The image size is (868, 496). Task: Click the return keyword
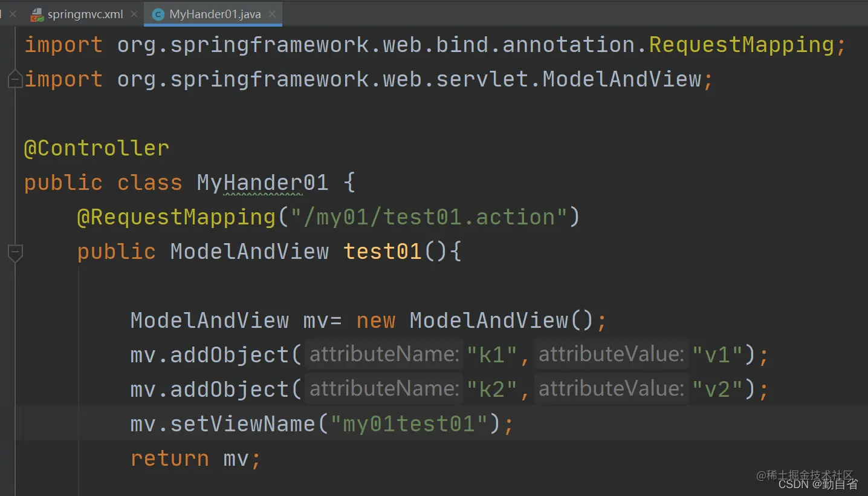[170, 459]
